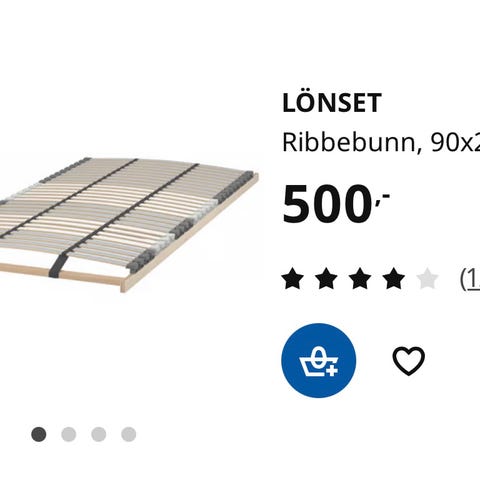
Task: Jump to the fourth image dot
Action: click(x=129, y=435)
